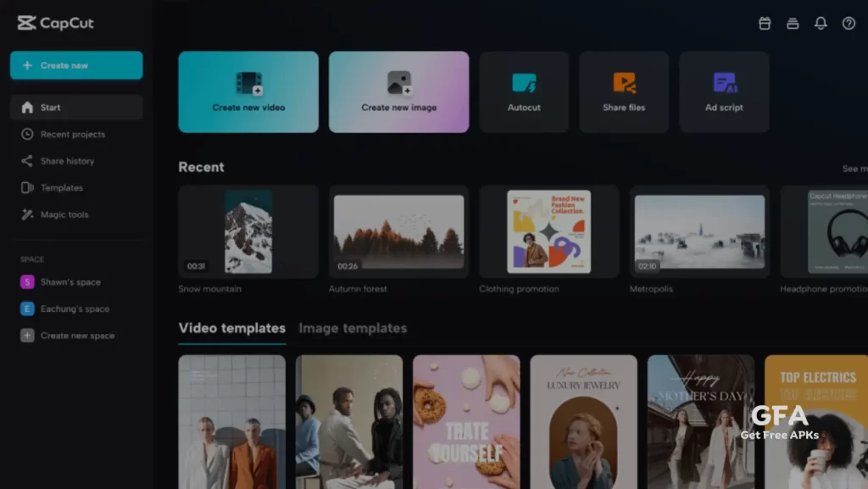Viewport: 868px width, 489px height.
Task: Click the stacked layers icon in top bar
Action: pyautogui.click(x=793, y=23)
